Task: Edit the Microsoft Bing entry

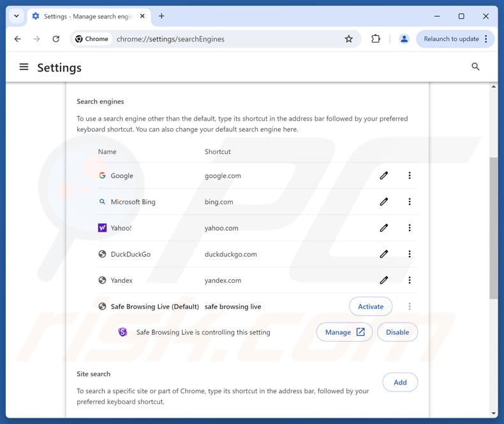Action: pos(384,202)
